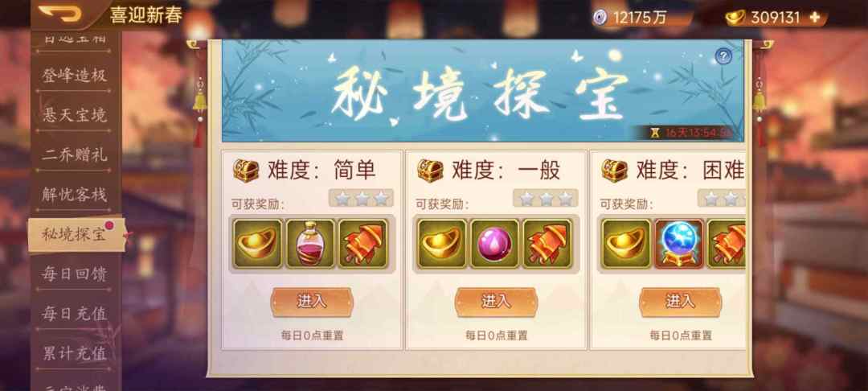This screenshot has height=391, width=868.
Task: Click the star rating bar in 简单 card
Action: click(x=362, y=198)
